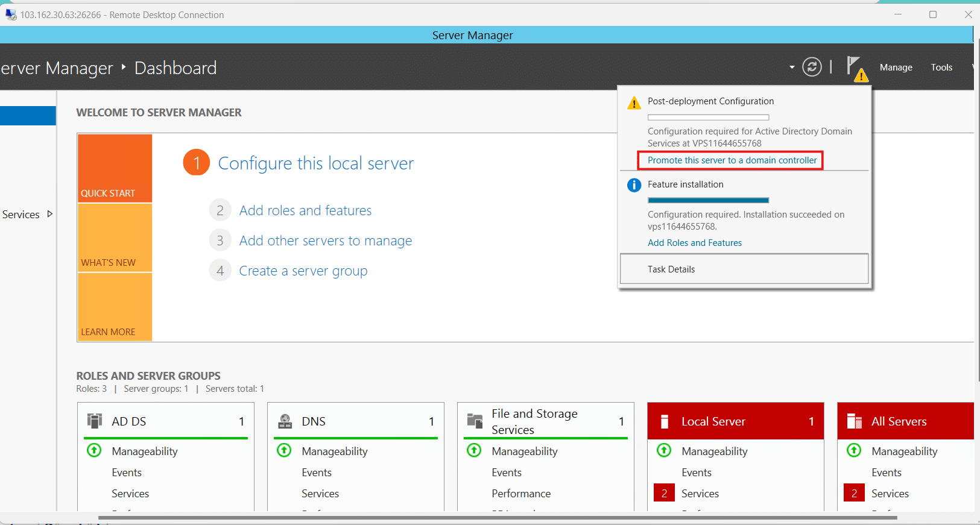Image resolution: width=980 pixels, height=525 pixels.
Task: Click the AD DS role icon
Action: (95, 421)
